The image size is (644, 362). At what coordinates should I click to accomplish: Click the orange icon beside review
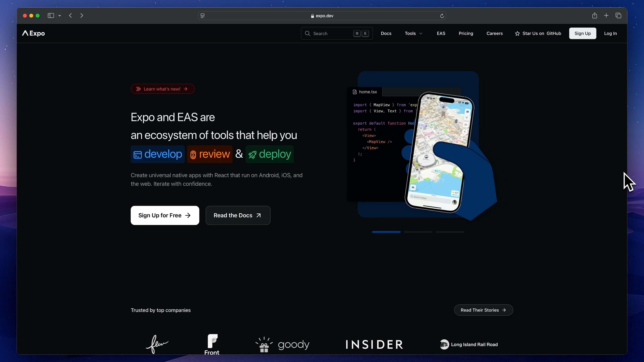193,155
